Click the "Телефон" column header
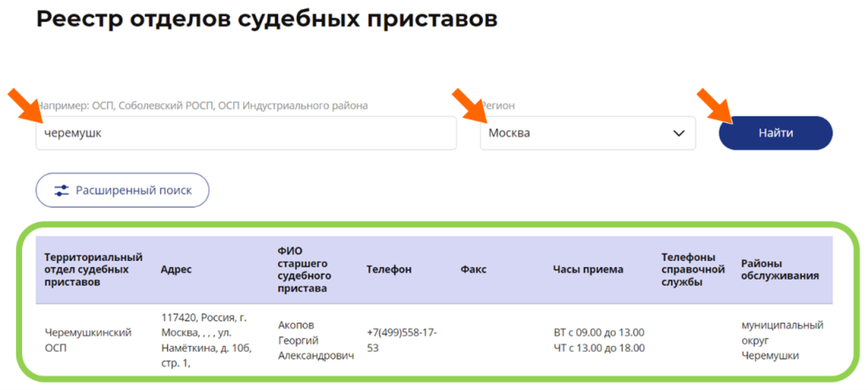 [x=388, y=270]
